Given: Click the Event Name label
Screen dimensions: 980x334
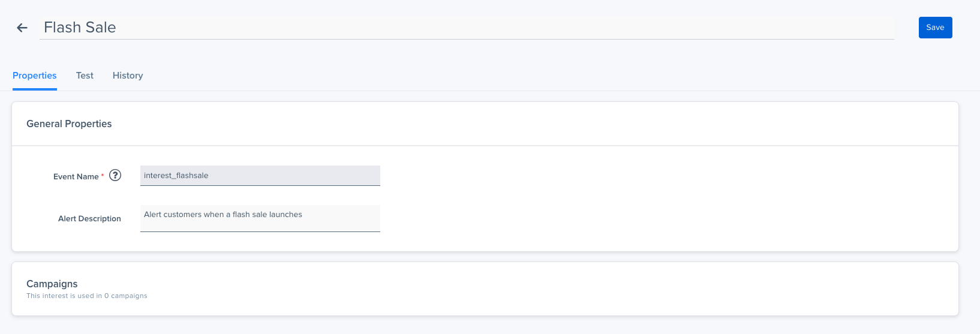Looking at the screenshot, I should pos(76,176).
